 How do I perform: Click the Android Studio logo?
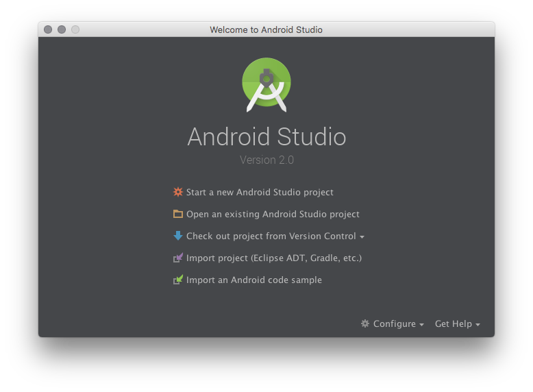pos(266,85)
